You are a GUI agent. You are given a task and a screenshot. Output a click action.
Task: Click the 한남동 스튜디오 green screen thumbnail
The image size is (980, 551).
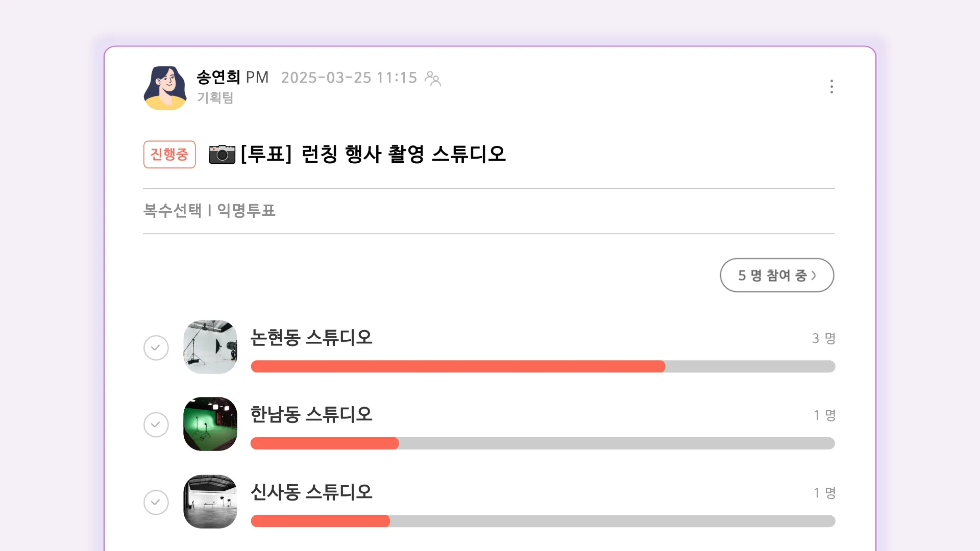tap(210, 424)
